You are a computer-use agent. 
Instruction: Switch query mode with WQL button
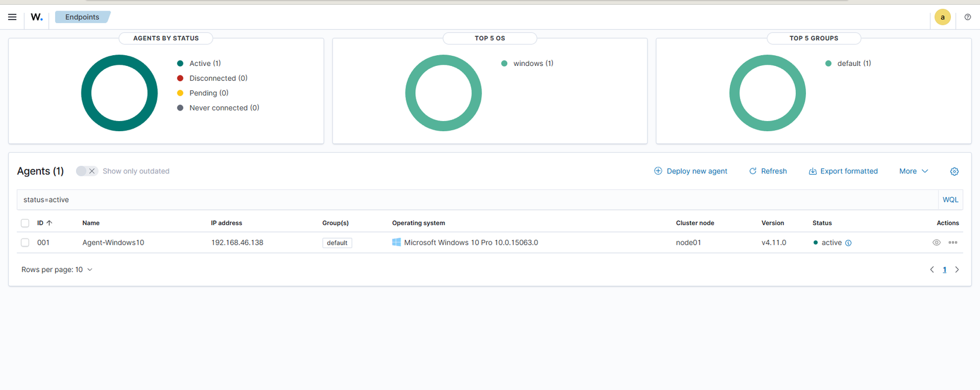[950, 200]
